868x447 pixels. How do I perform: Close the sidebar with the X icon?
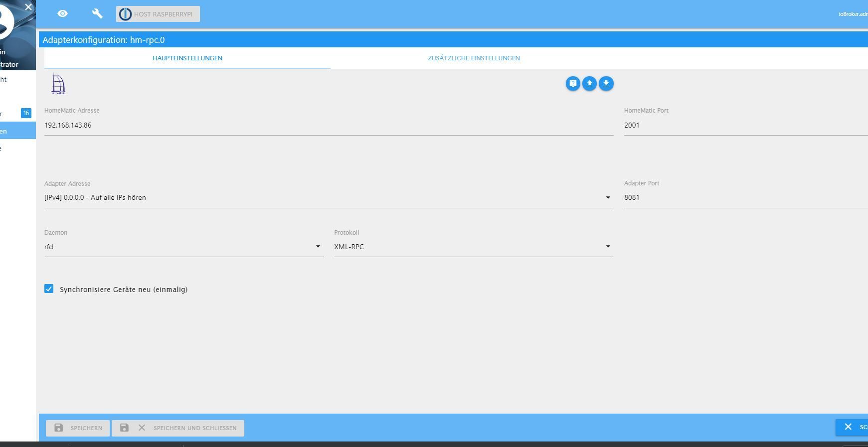[x=28, y=7]
